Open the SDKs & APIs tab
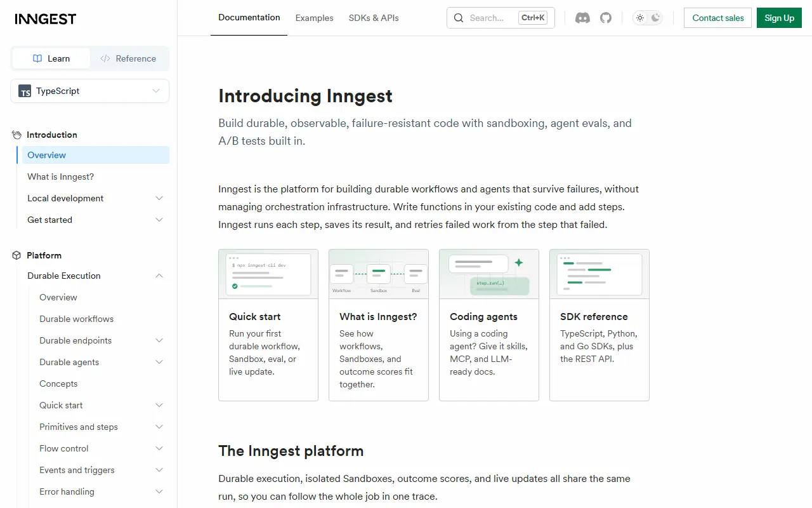Image resolution: width=812 pixels, height=508 pixels. tap(374, 18)
